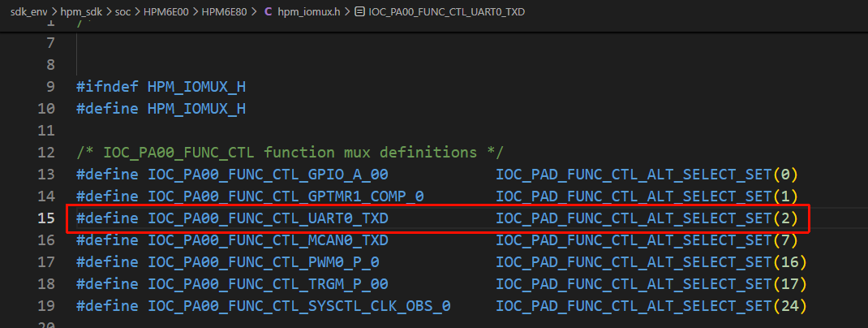
Task: Click the #ifndef keyword on line 9
Action: [x=107, y=87]
